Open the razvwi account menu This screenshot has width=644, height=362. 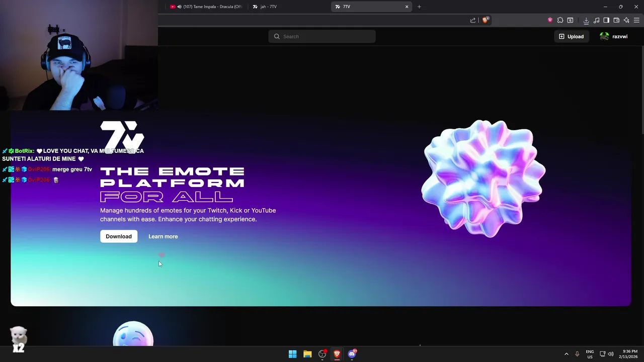[614, 36]
